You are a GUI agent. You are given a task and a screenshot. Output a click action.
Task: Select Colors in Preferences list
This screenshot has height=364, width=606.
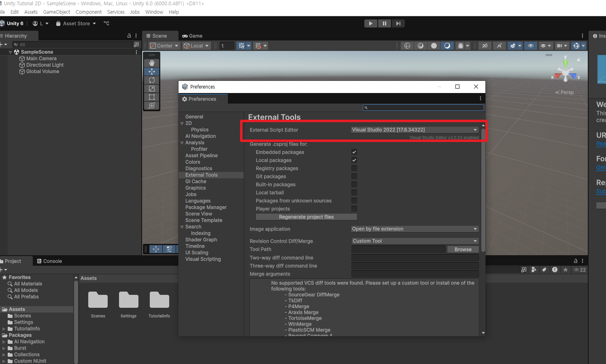click(193, 162)
